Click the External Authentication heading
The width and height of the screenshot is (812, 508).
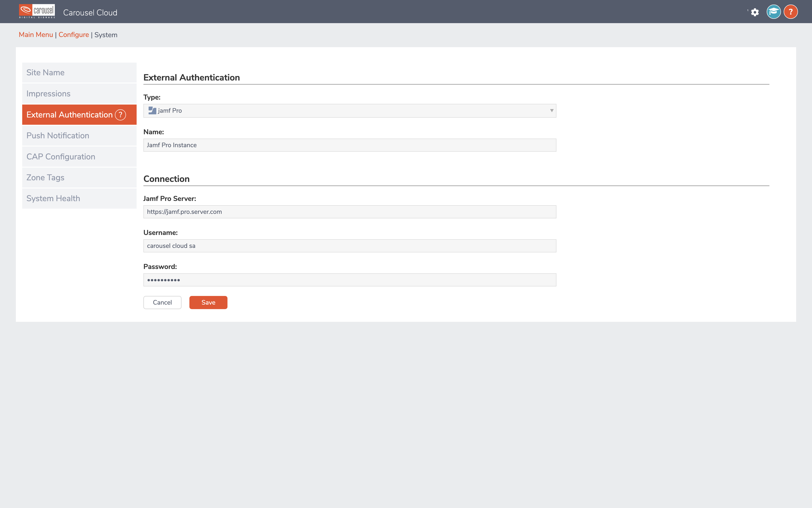pyautogui.click(x=192, y=78)
